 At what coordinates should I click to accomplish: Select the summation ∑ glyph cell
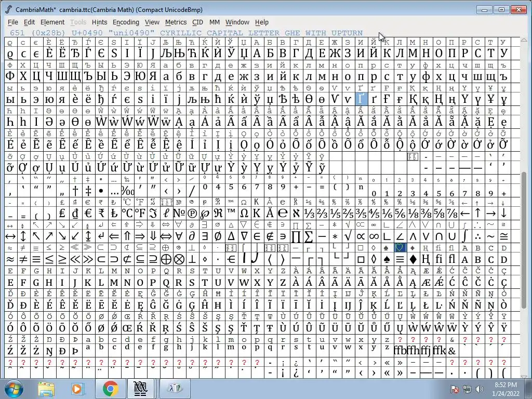309,236
